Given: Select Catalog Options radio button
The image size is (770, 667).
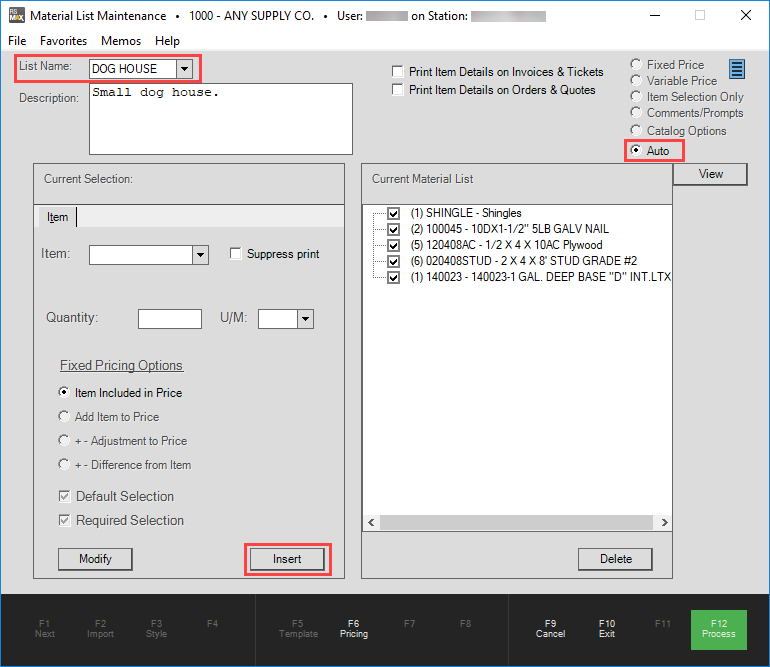Looking at the screenshot, I should [x=636, y=130].
